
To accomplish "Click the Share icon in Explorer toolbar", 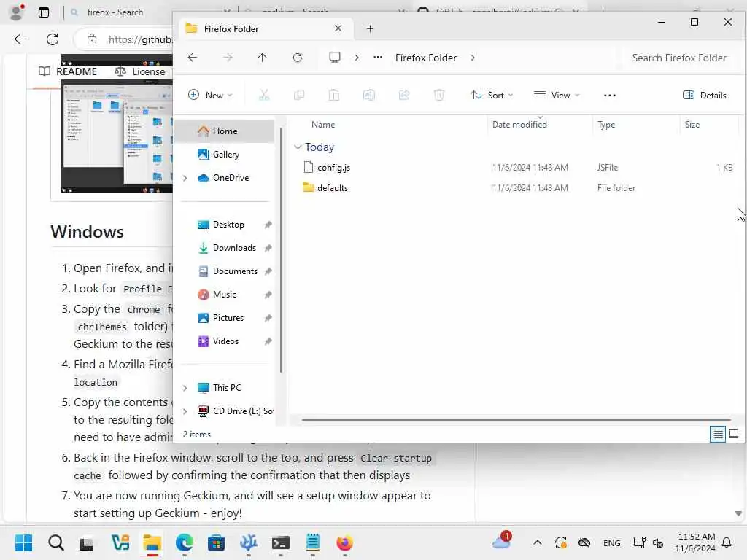I will 404,96.
